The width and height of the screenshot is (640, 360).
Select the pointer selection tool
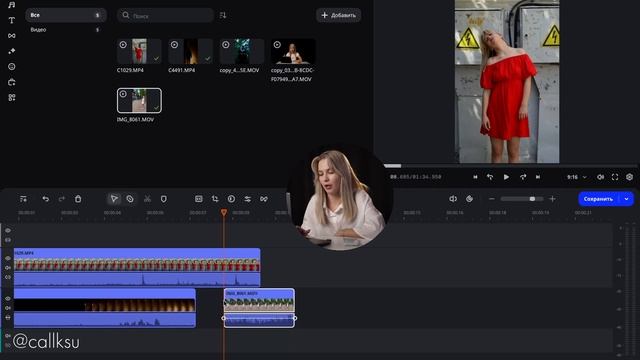(x=114, y=199)
